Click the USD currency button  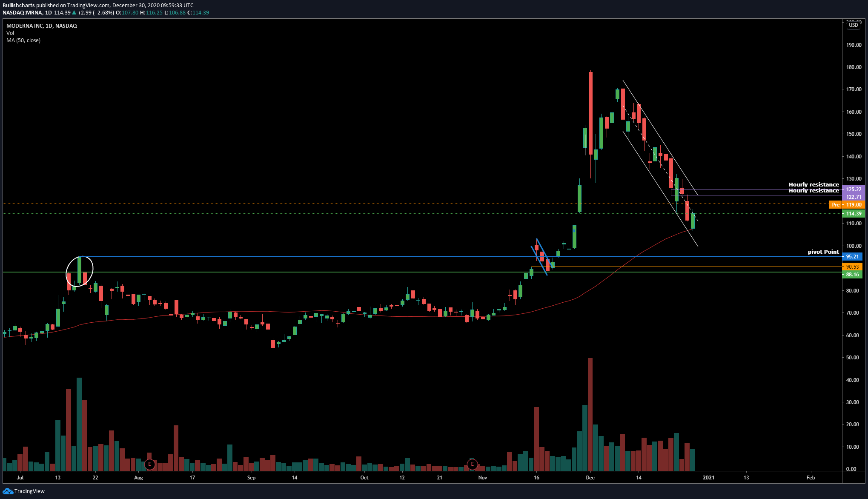[854, 25]
